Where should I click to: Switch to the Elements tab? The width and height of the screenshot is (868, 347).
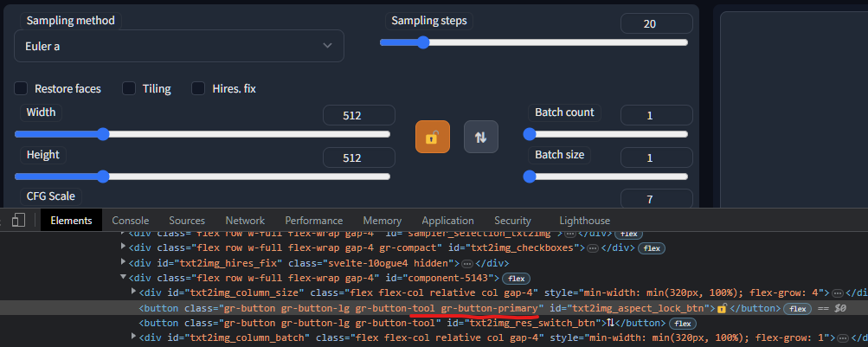pos(72,221)
